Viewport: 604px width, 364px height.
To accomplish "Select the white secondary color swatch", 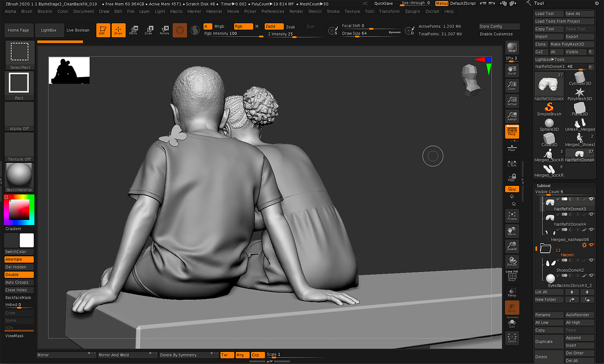I will (27, 240).
